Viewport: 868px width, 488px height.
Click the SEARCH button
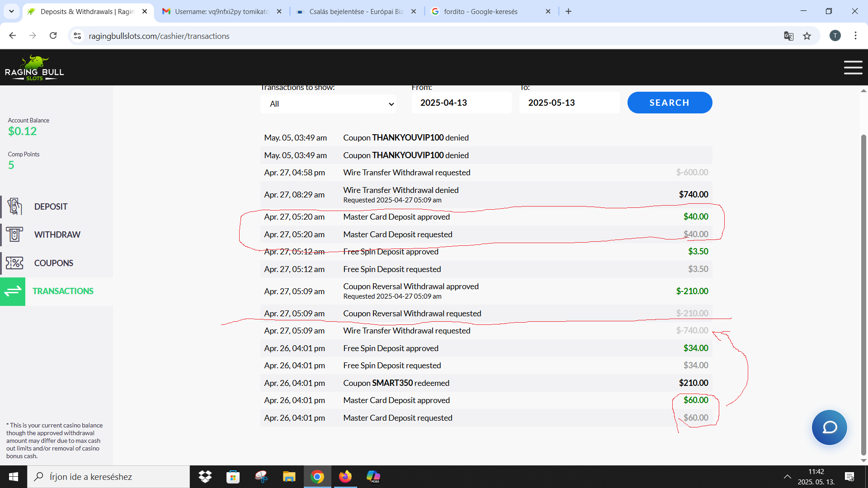pos(670,103)
